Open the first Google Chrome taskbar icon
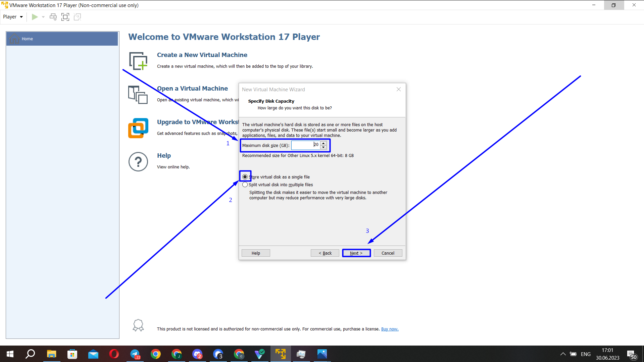644x362 pixels. click(x=156, y=354)
